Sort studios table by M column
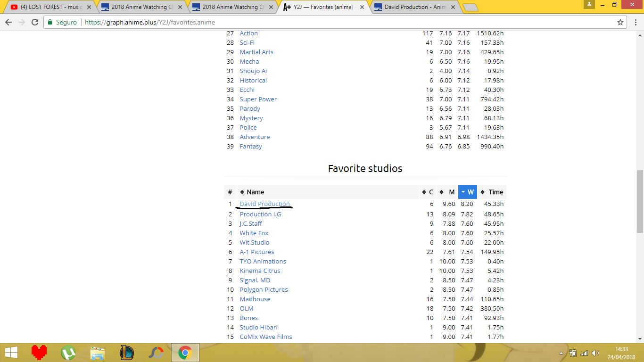The height and width of the screenshot is (362, 644). [448, 192]
